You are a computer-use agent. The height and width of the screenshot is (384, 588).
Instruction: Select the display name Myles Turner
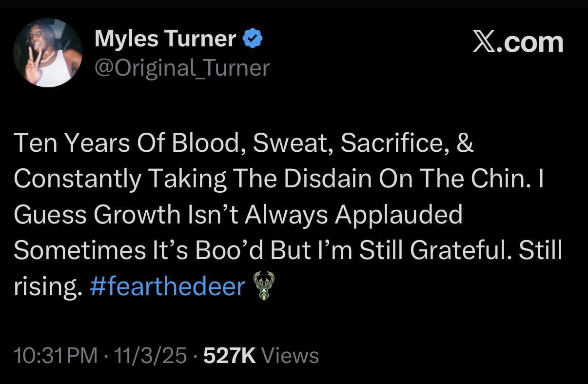pyautogui.click(x=165, y=39)
